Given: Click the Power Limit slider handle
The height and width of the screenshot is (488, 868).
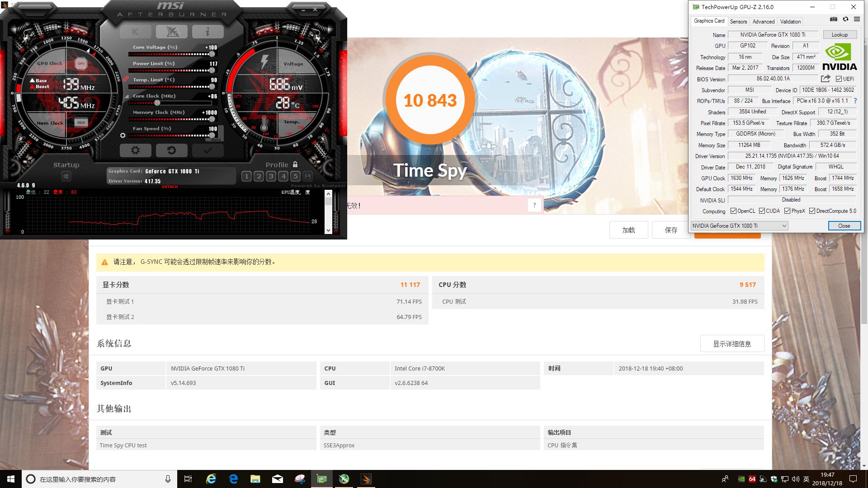Looking at the screenshot, I should point(212,70).
